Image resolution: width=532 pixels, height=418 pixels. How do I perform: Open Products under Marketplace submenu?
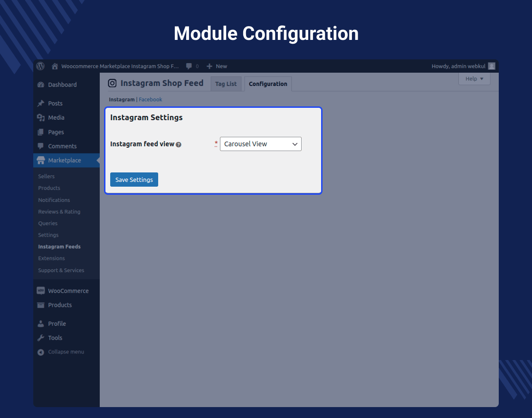49,188
